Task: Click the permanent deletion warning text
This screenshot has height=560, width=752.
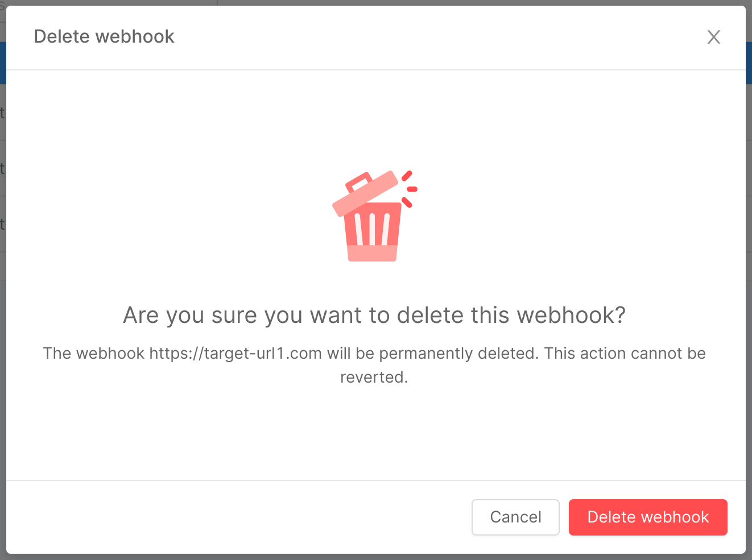Action: tap(374, 364)
